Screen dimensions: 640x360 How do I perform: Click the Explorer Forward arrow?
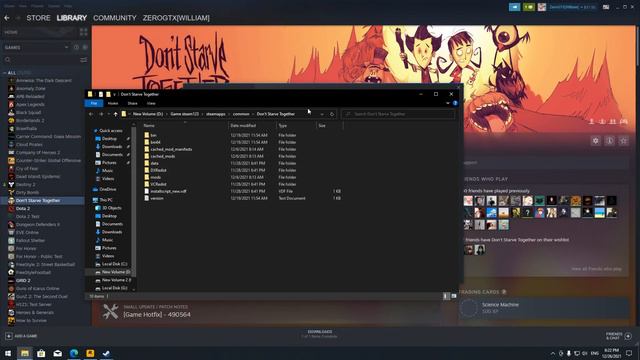pyautogui.click(x=101, y=114)
